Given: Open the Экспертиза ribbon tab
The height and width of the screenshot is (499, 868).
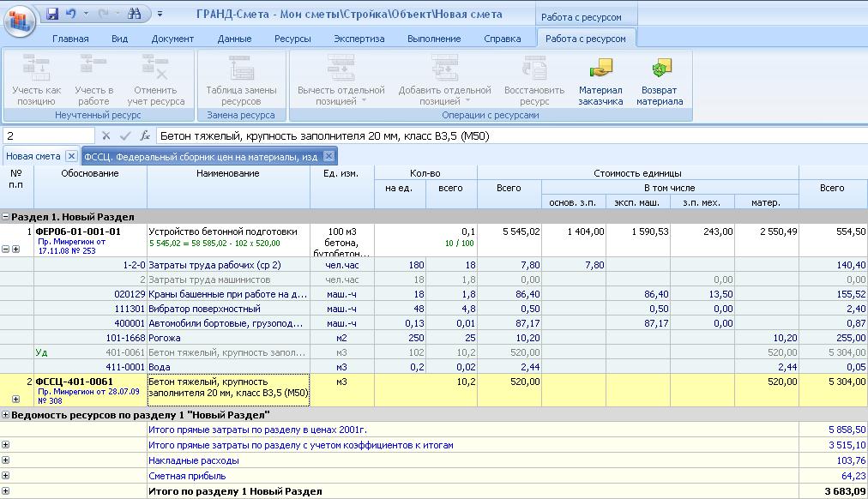Looking at the screenshot, I should 360,39.
